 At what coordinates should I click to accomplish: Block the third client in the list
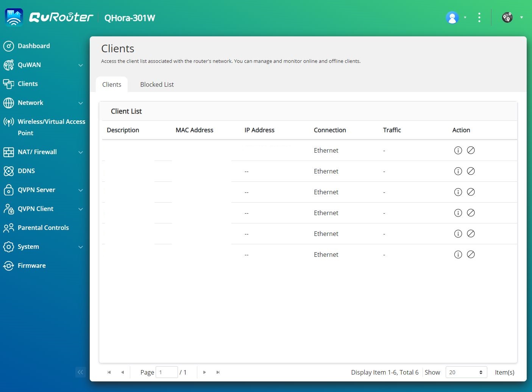click(471, 192)
